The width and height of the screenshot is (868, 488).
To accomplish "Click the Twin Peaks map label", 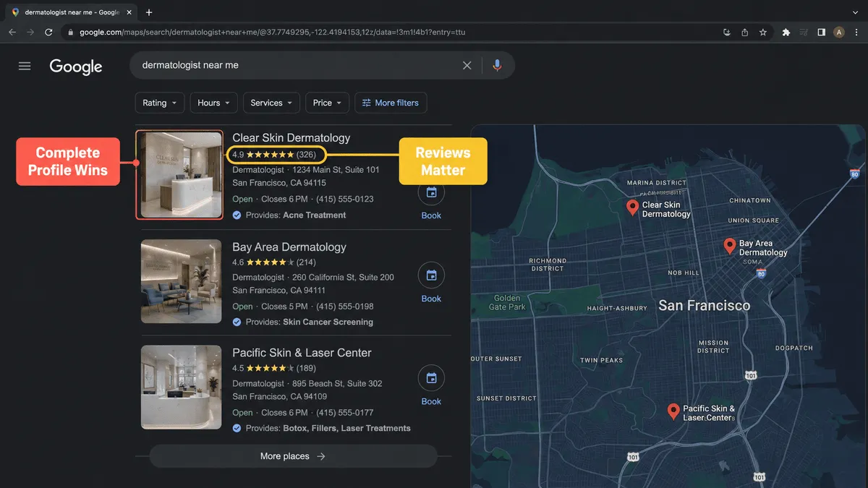I will pos(601,360).
